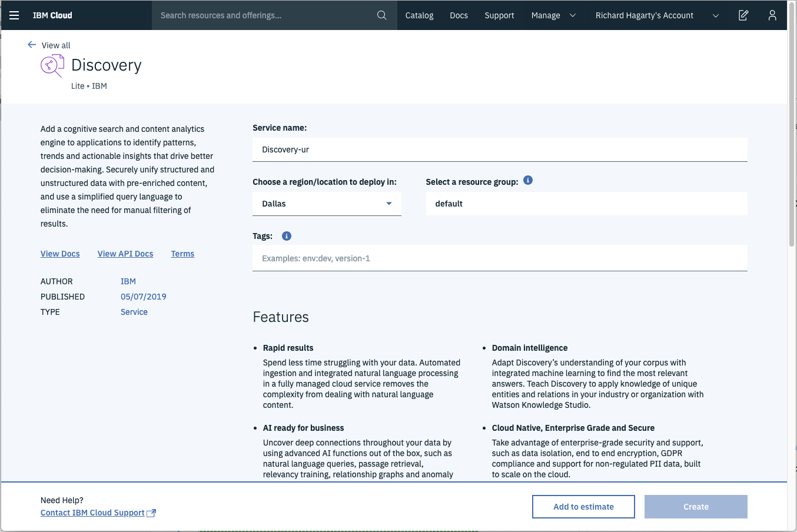Click the Domain intelligence feature title
The width and height of the screenshot is (797, 532).
click(x=530, y=348)
